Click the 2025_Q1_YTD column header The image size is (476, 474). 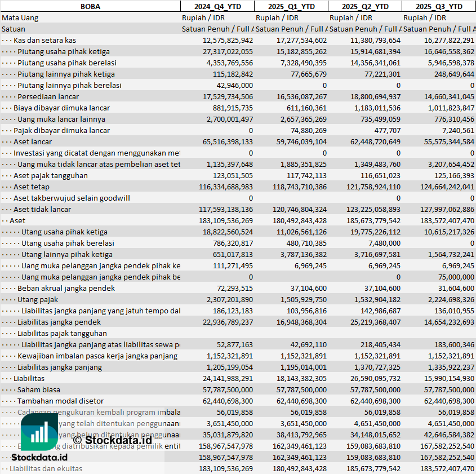coord(291,6)
